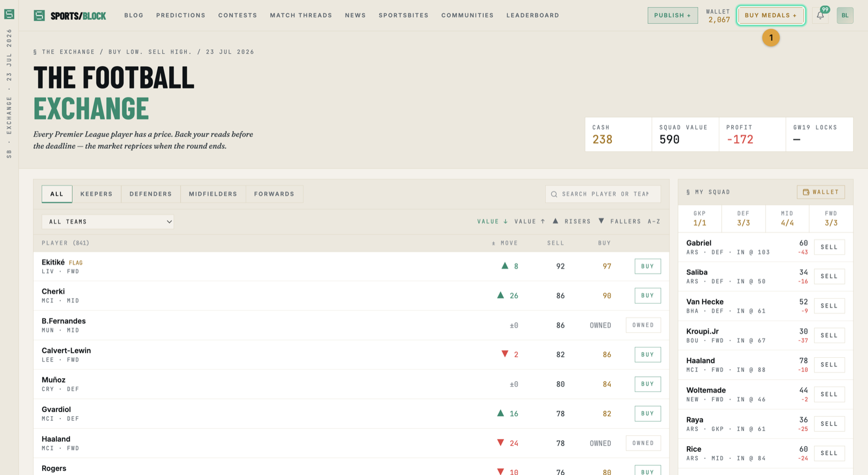This screenshot has height=475, width=868.
Task: Click the Buy Medals + button
Action: point(771,15)
